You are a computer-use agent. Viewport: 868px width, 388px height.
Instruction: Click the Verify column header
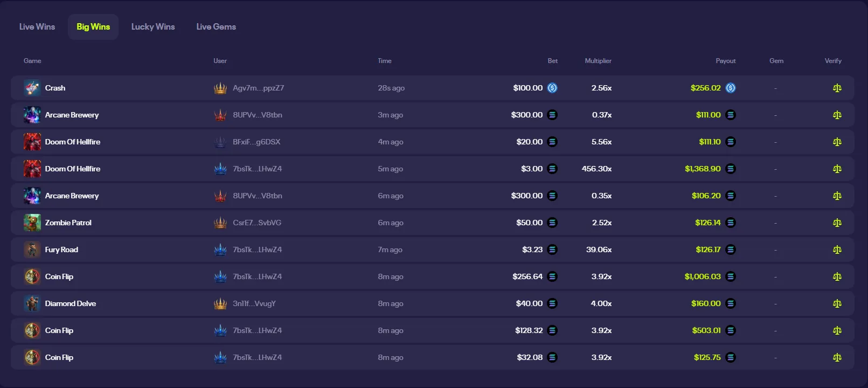[x=833, y=61]
